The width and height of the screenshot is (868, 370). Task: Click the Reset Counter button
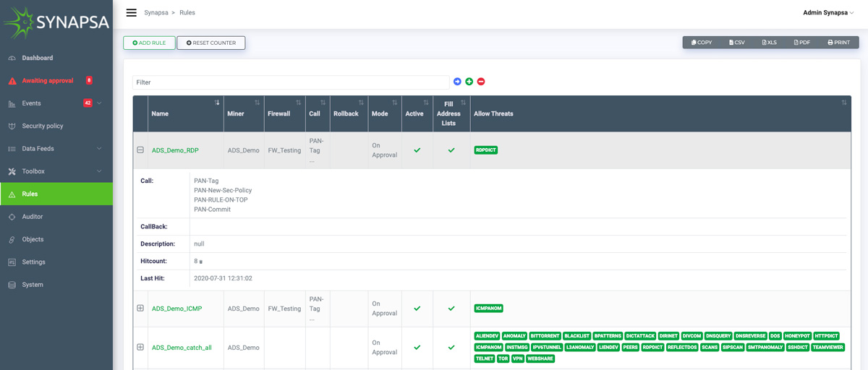[x=211, y=43]
